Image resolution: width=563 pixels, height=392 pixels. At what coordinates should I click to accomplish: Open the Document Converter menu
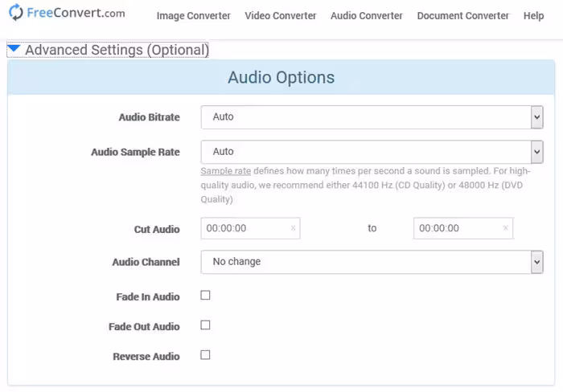point(462,16)
